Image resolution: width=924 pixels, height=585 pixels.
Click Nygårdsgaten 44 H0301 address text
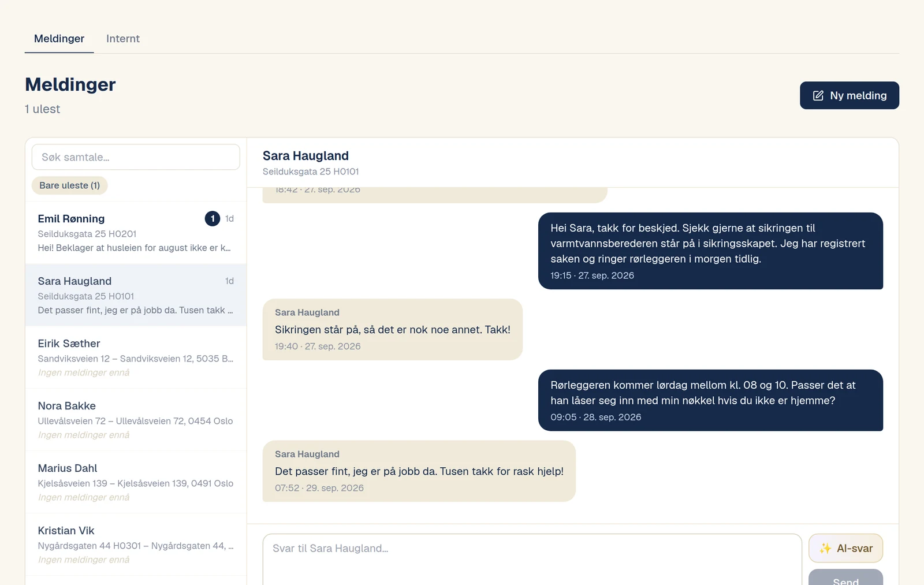[x=136, y=546]
